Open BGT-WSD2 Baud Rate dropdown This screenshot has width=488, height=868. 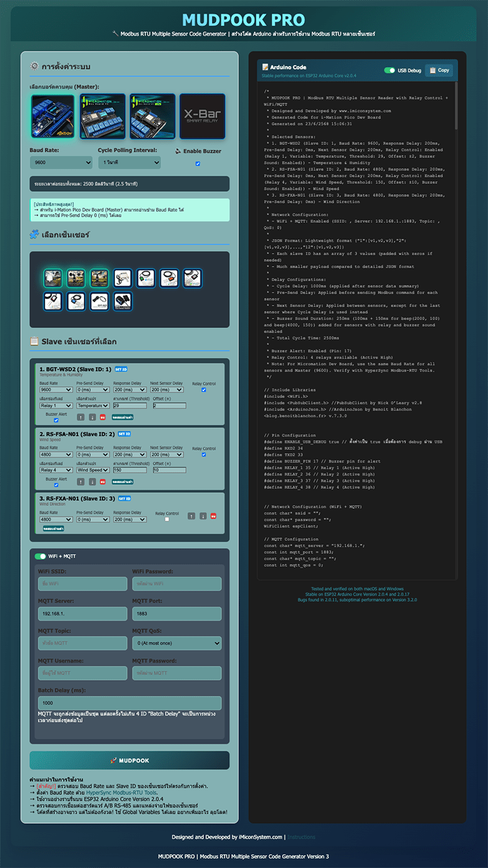point(56,390)
